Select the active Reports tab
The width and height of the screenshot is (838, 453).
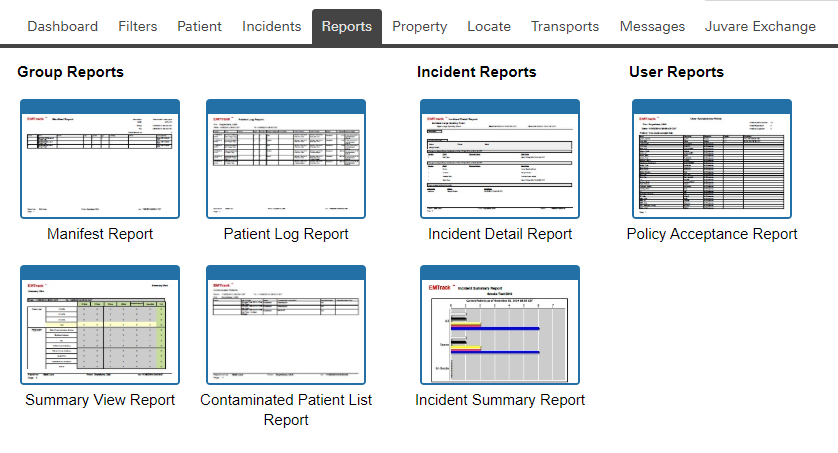347,26
